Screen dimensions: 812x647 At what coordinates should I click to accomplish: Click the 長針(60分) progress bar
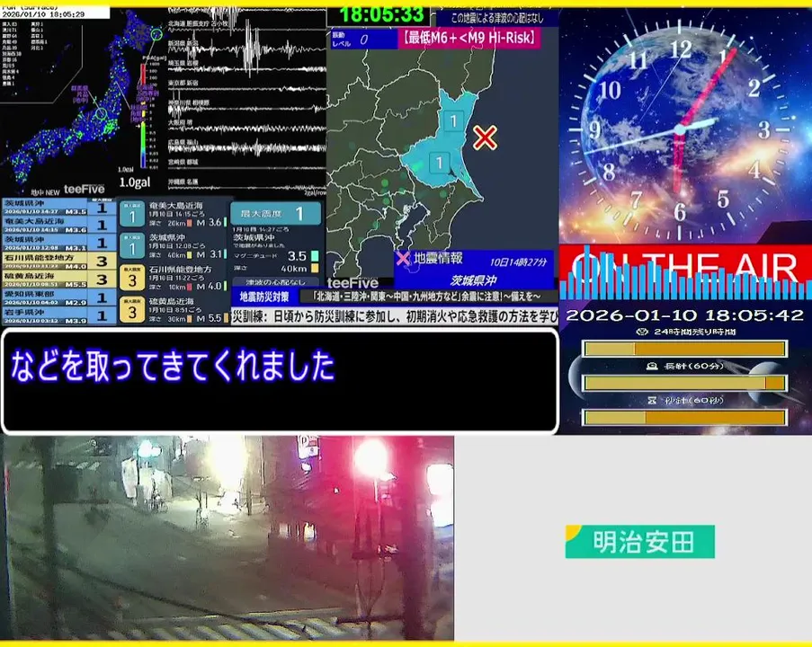pos(685,383)
